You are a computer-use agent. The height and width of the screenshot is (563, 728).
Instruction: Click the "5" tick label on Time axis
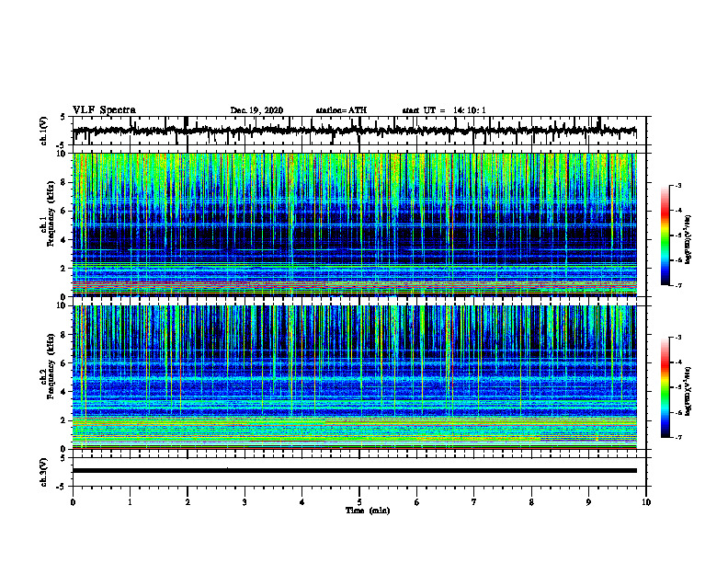tap(359, 502)
